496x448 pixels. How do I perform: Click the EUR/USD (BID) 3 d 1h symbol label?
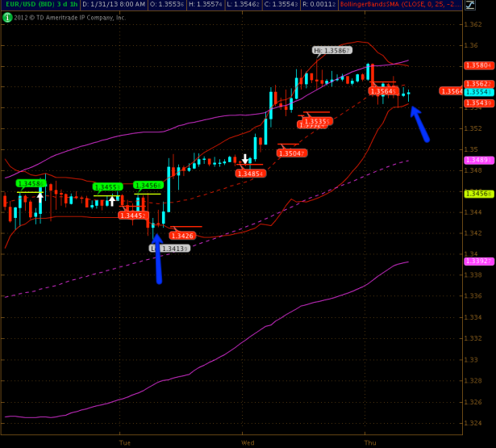41,4
